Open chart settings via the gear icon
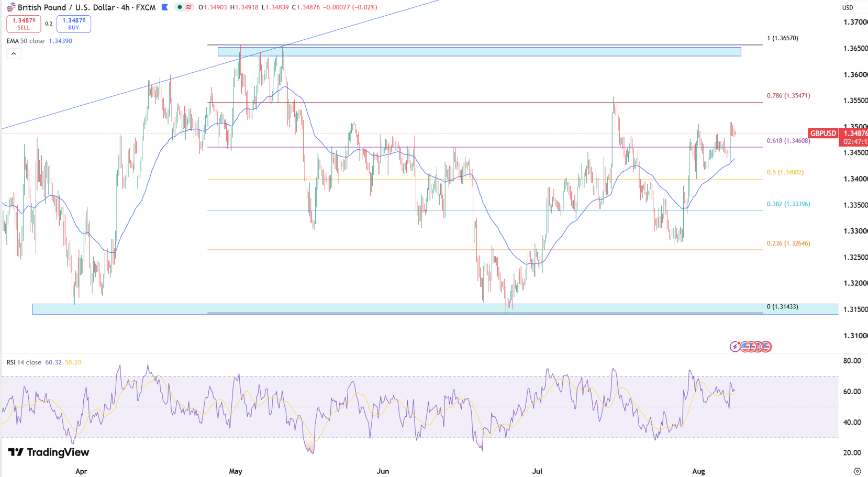Viewport: 868px width, 477px height. coord(857,471)
